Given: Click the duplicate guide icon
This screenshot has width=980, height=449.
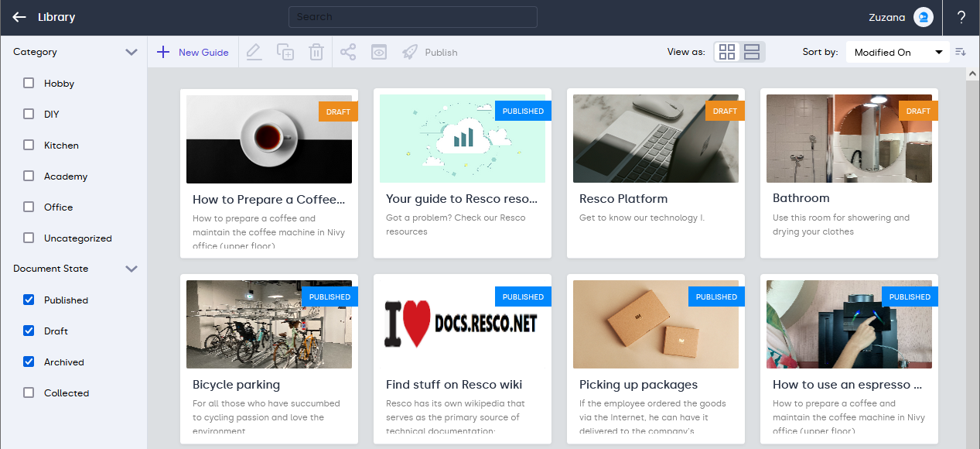Looking at the screenshot, I should 285,52.
